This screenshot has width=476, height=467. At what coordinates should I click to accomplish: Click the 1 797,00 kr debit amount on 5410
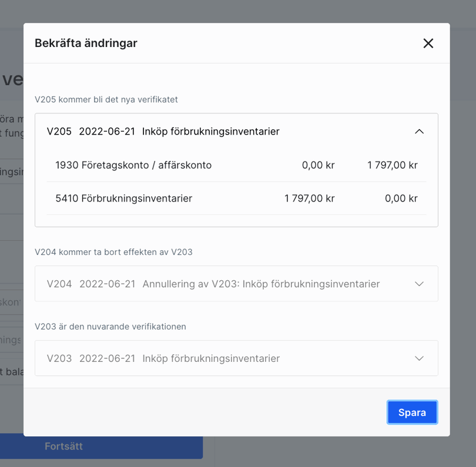pos(309,199)
